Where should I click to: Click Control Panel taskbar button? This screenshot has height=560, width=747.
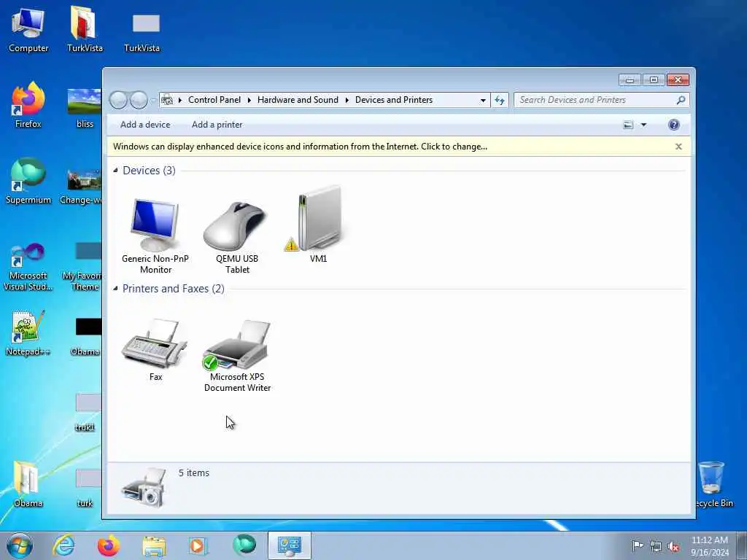[x=289, y=545]
